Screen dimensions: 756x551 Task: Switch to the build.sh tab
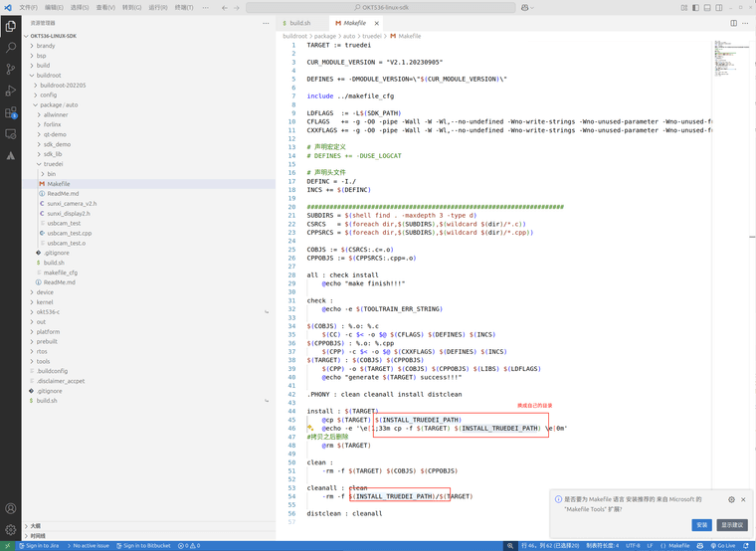[x=300, y=23]
